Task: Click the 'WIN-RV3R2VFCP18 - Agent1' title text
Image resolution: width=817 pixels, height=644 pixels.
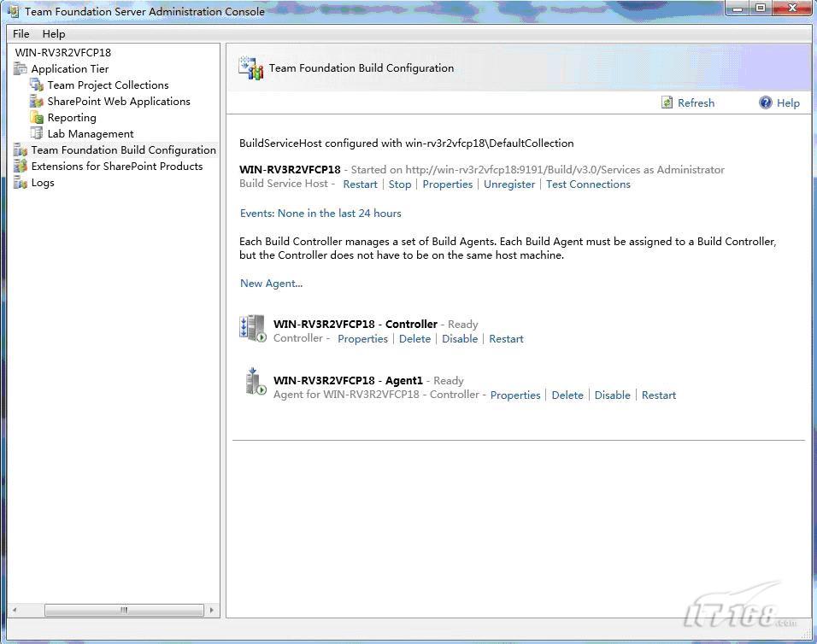Action: (348, 381)
